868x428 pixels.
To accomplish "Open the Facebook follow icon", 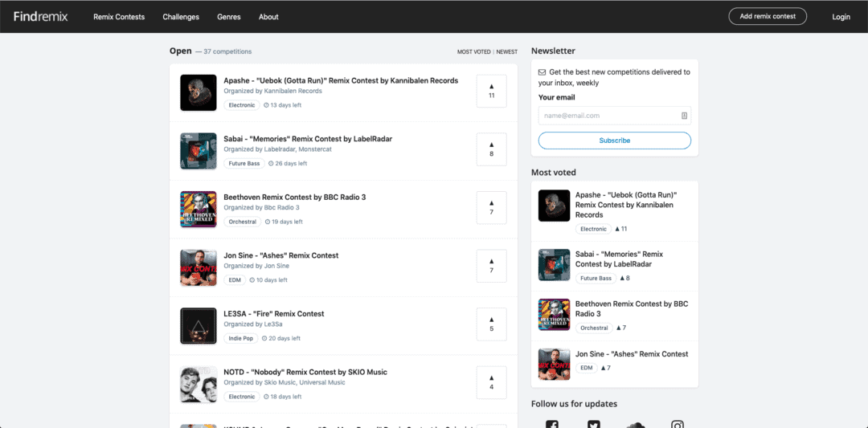I will tap(552, 424).
